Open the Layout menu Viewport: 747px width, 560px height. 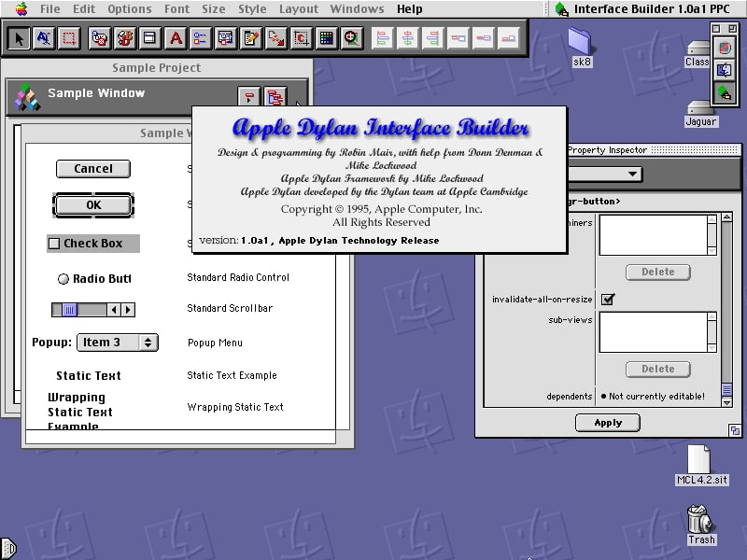coord(299,8)
